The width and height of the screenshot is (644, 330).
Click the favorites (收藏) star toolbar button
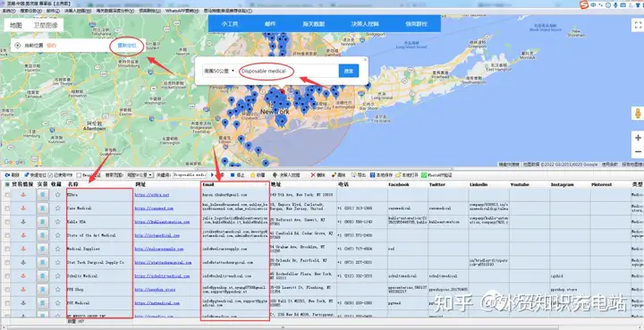click(258, 175)
